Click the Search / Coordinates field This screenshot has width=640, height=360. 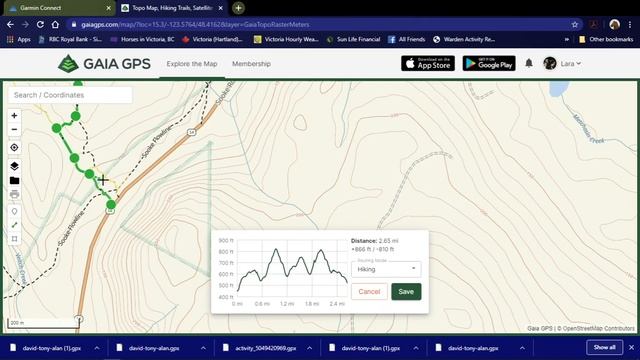pyautogui.click(x=70, y=95)
